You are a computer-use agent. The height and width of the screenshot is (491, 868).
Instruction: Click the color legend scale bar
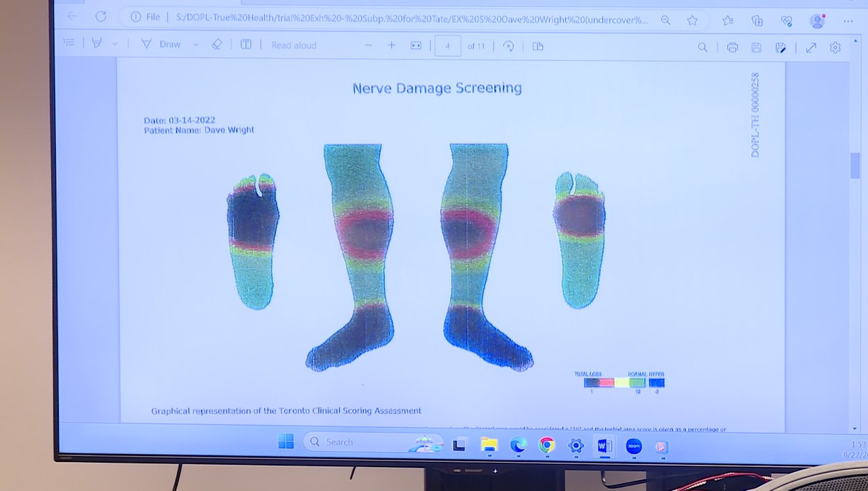point(624,383)
